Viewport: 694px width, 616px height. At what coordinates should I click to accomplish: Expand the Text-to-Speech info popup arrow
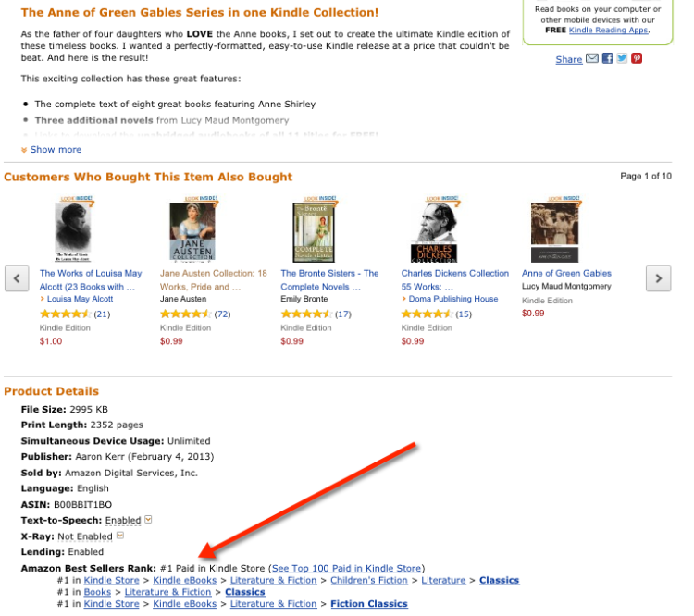(148, 521)
